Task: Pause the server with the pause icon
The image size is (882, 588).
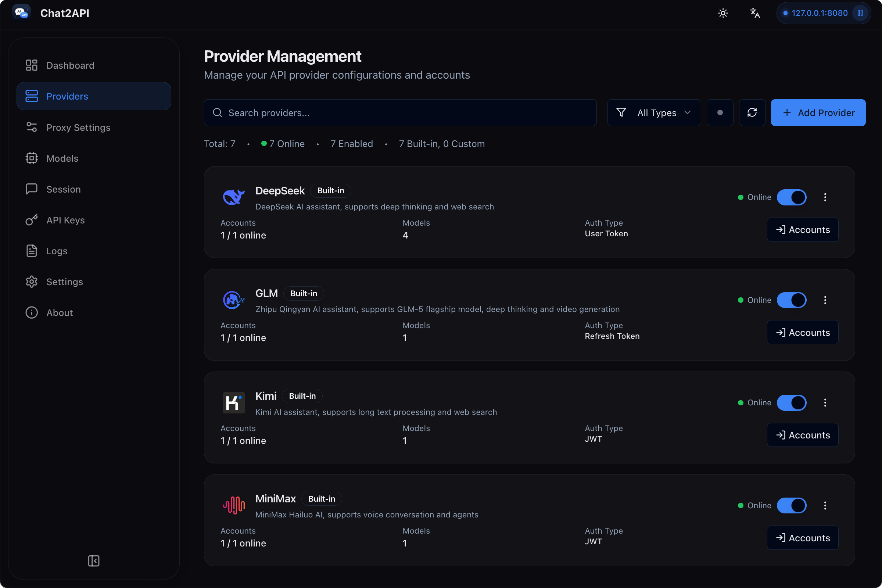Action: click(x=860, y=13)
